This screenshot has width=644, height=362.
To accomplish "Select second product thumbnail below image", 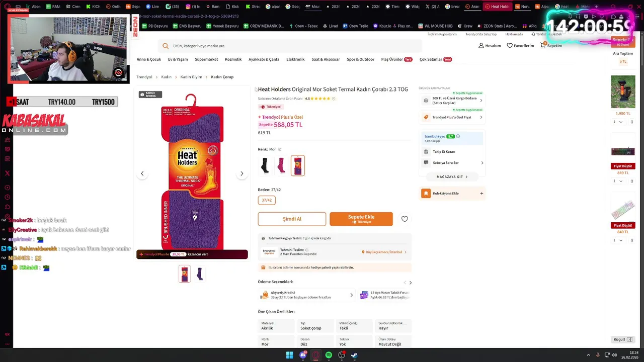I will click(x=200, y=274).
